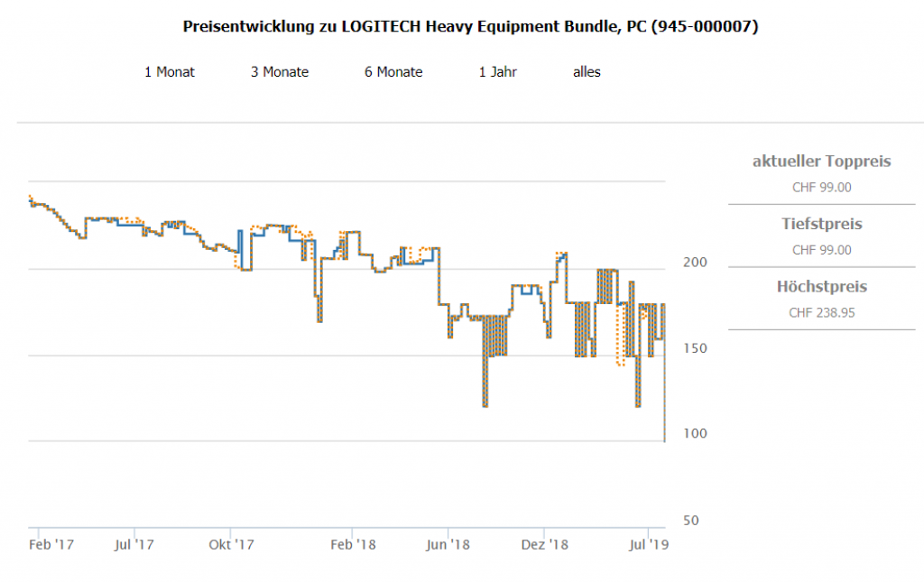The height and width of the screenshot is (582, 924).
Task: Display 'alles' full price history
Action: point(587,72)
